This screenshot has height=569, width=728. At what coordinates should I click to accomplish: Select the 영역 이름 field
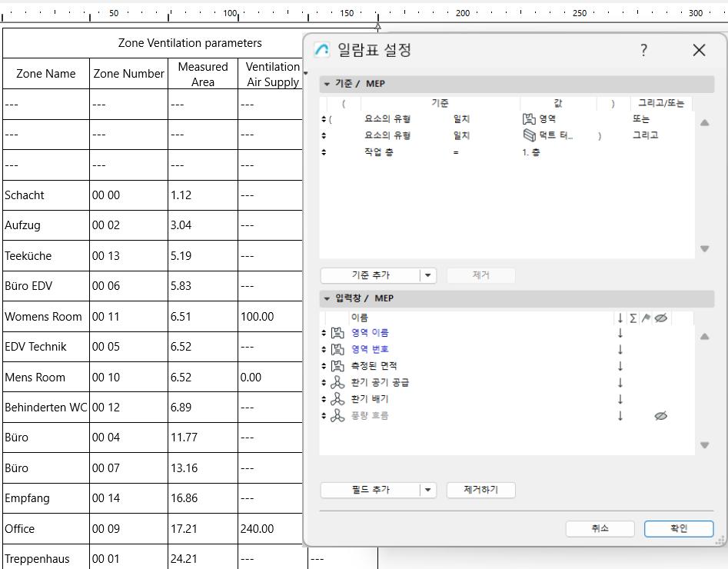click(370, 333)
